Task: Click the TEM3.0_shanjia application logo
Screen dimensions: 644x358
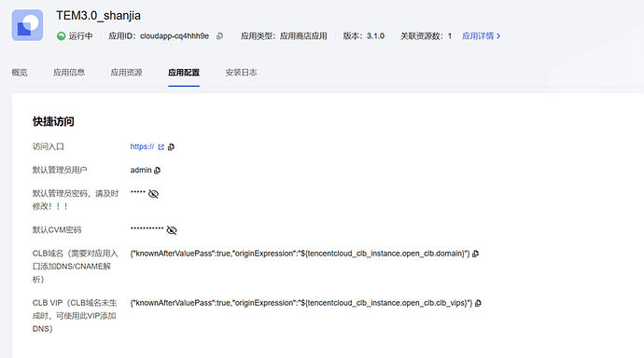Action: click(x=27, y=25)
